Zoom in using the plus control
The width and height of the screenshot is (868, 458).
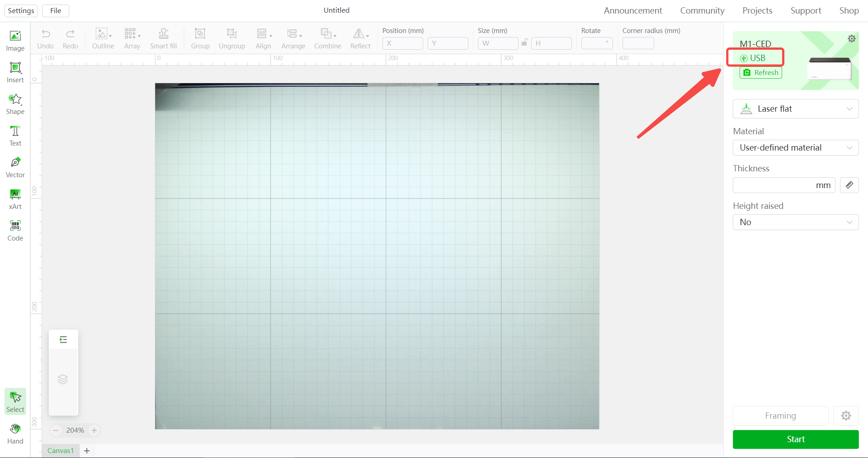point(94,430)
